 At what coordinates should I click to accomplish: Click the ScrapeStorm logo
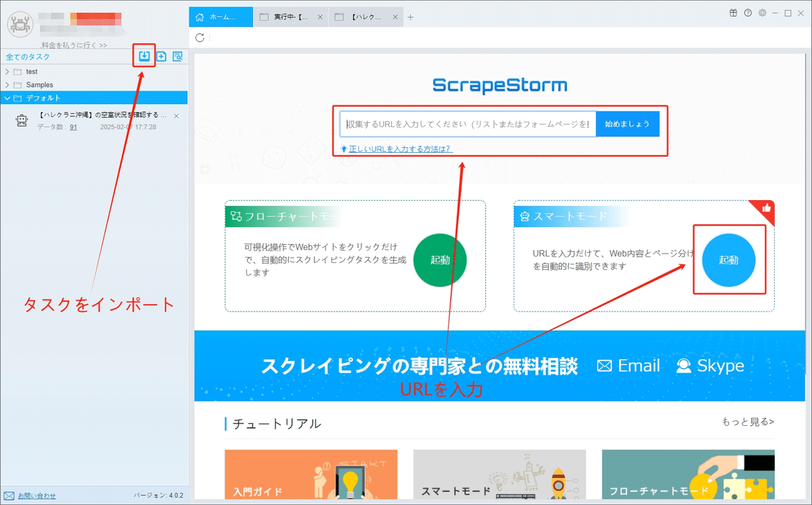click(499, 86)
